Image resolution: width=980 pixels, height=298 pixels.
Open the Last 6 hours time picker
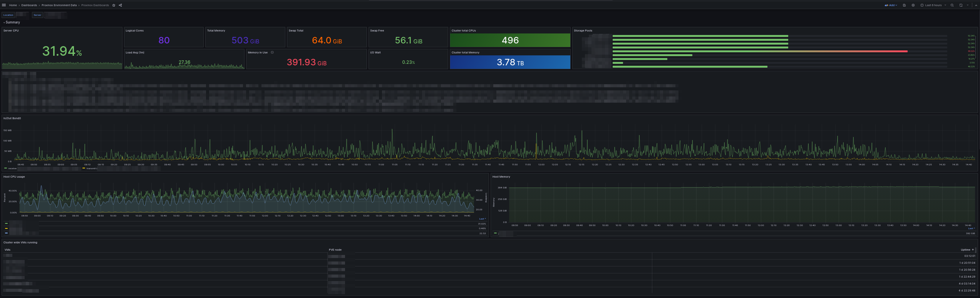[933, 5]
